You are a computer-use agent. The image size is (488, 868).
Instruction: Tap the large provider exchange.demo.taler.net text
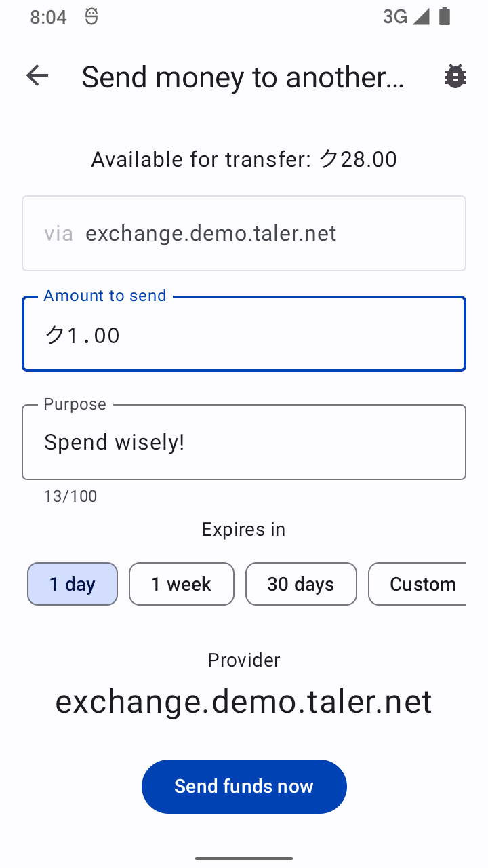pyautogui.click(x=244, y=702)
